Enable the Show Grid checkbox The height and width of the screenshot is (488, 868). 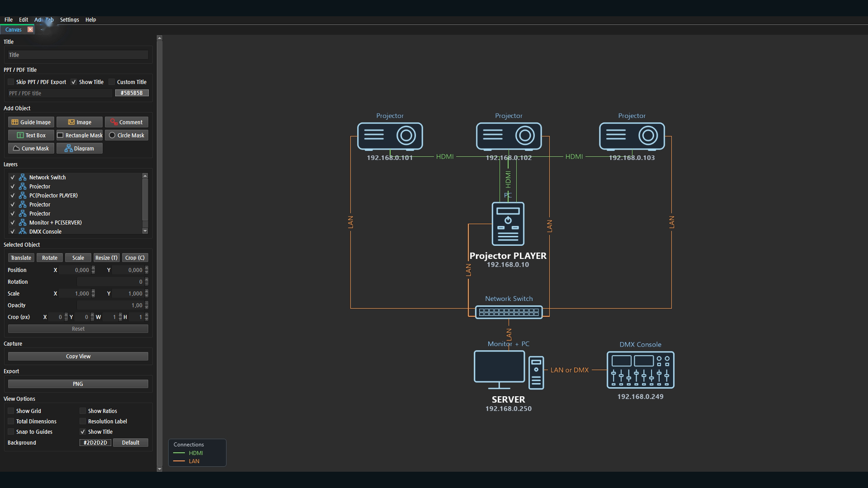pyautogui.click(x=11, y=411)
